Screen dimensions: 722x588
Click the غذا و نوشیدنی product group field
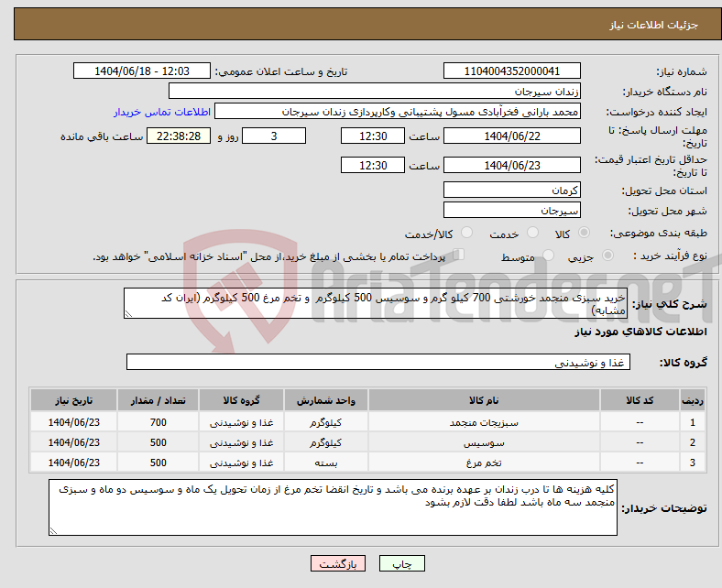[x=377, y=363]
